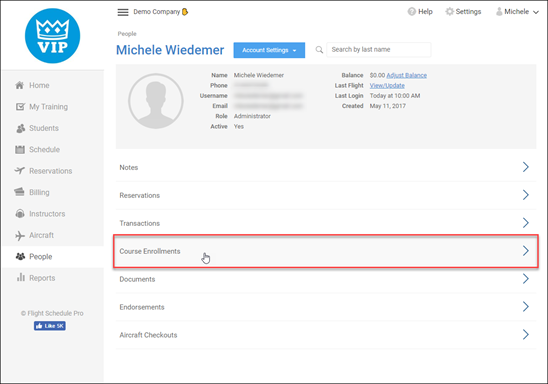The width and height of the screenshot is (548, 384).
Task: Expand the Notes section chevron
Action: point(526,167)
